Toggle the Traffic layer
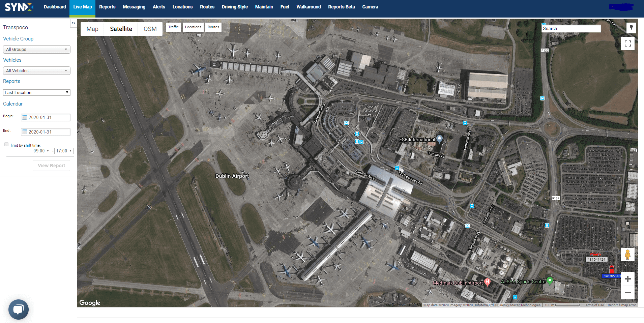 (x=173, y=27)
